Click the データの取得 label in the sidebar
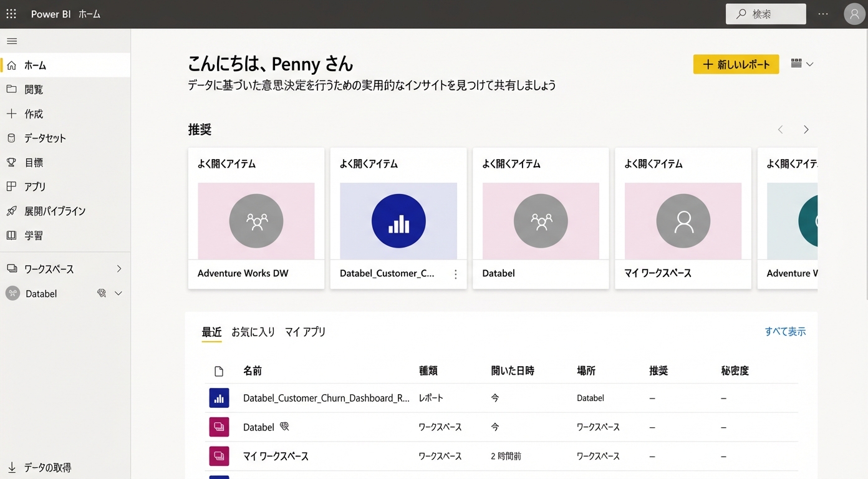Screen dimensions: 868x479 [x=48, y=467]
